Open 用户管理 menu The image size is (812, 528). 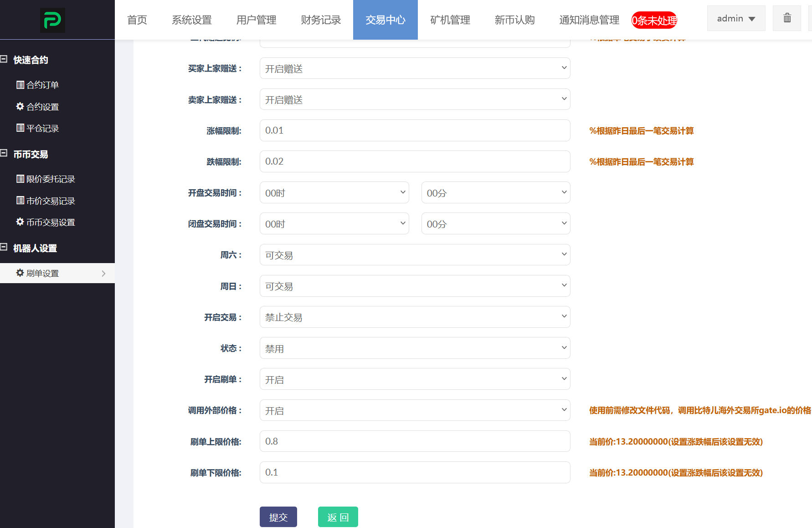click(x=257, y=20)
